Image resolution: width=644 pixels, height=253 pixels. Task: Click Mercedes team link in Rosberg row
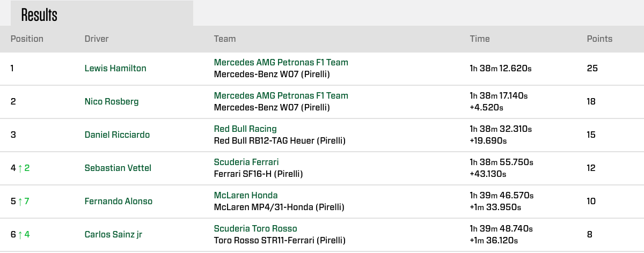pos(281,95)
